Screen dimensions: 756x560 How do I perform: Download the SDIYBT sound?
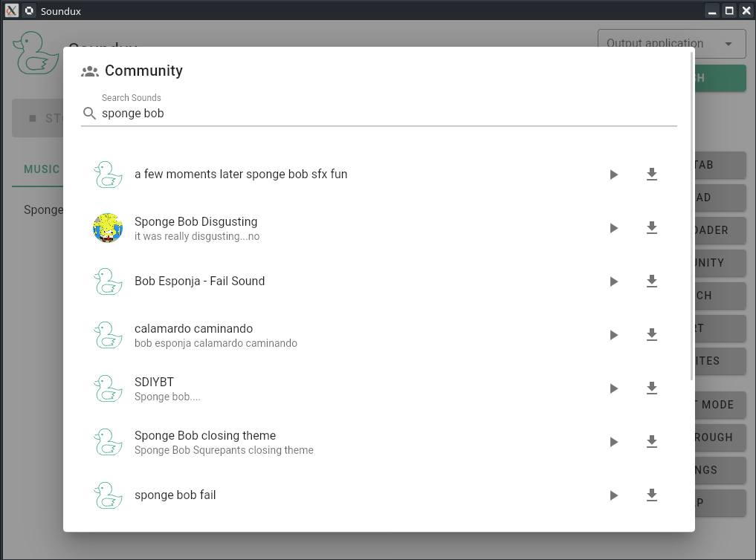[652, 388]
